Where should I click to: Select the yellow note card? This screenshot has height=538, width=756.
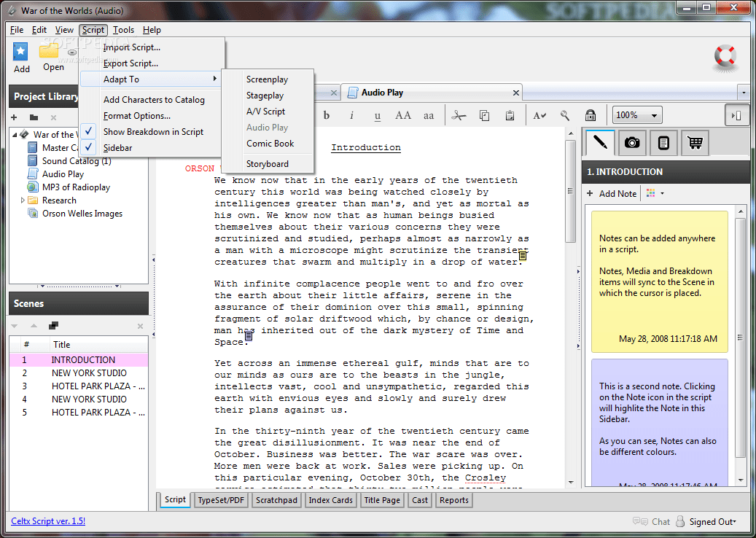pos(660,281)
